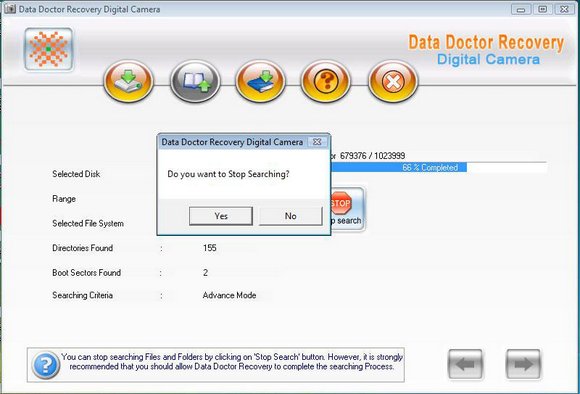Click the 'Do you want to Stop Searching?' text
The height and width of the screenshot is (394, 580).
(228, 174)
